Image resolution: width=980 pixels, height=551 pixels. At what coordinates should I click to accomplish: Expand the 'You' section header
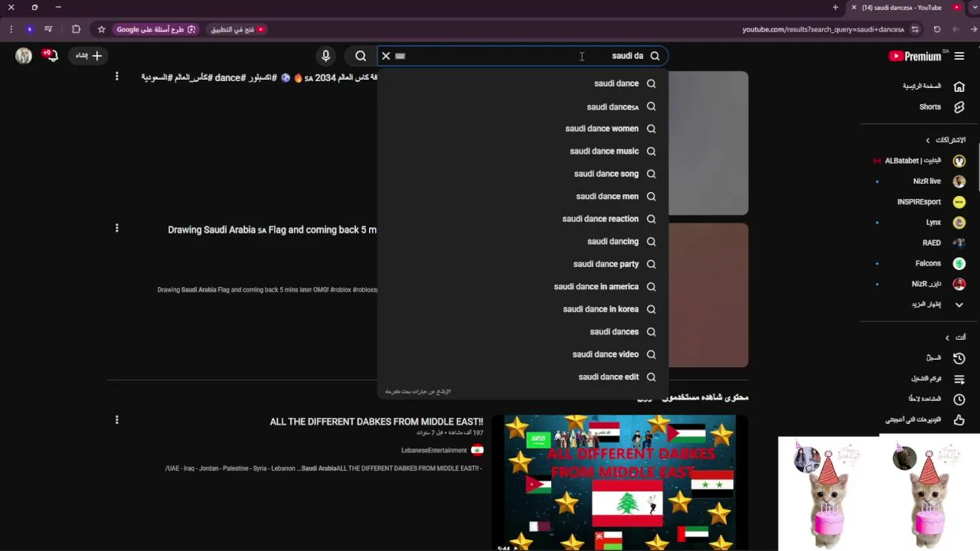click(955, 337)
